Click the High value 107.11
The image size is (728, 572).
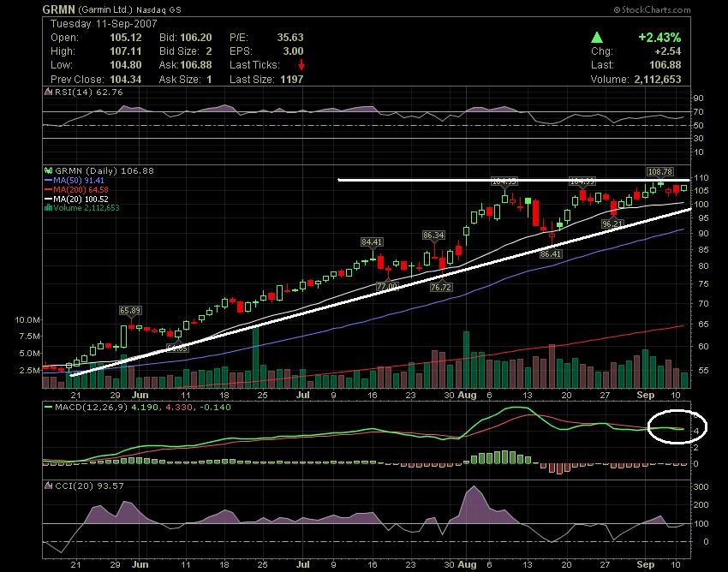(125, 51)
